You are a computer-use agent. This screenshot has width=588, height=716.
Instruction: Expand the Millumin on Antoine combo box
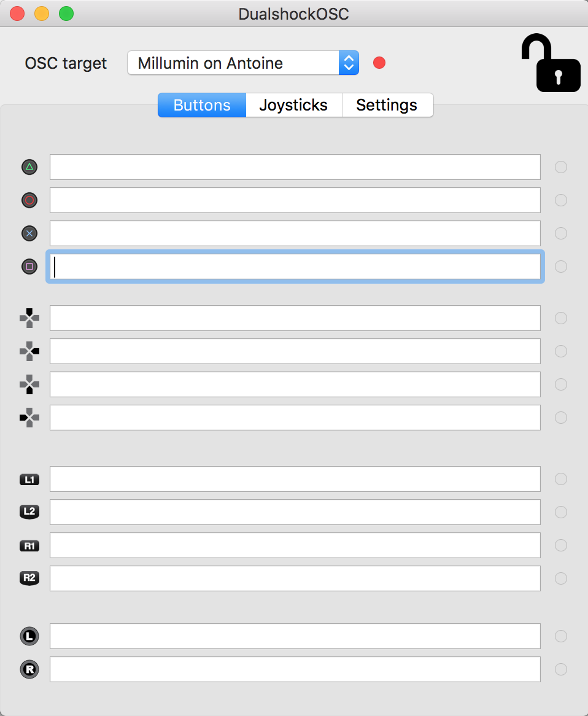(243, 63)
